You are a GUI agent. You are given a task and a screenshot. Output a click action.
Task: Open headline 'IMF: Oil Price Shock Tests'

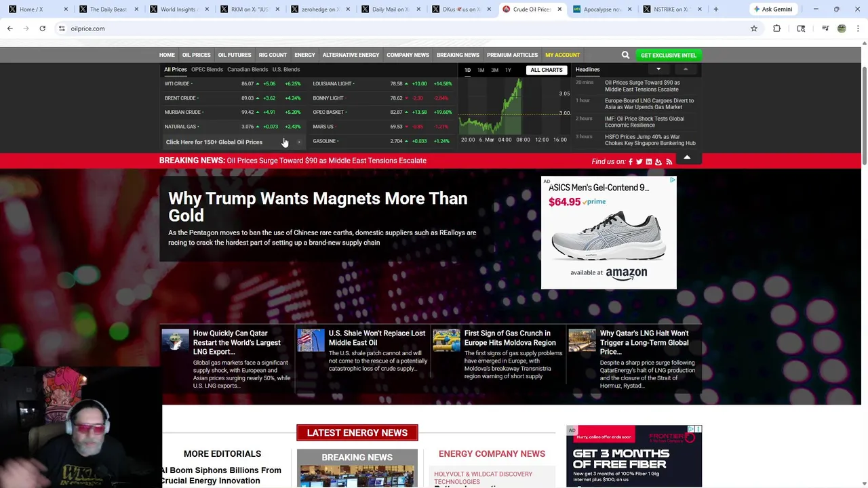[644, 122]
